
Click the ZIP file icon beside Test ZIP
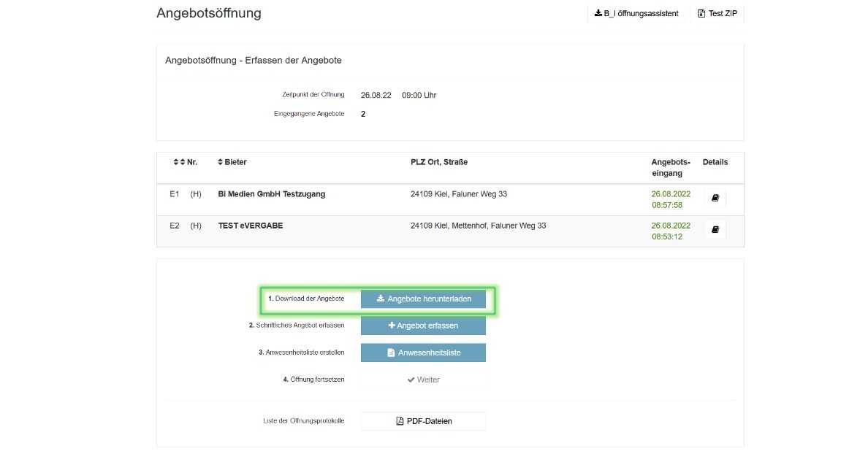point(702,12)
